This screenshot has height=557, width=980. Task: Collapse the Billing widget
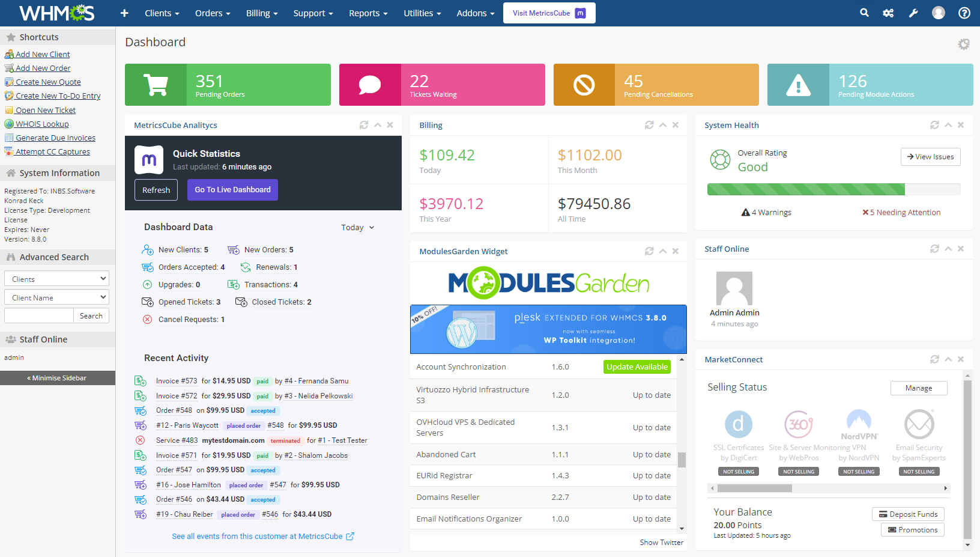pyautogui.click(x=663, y=125)
